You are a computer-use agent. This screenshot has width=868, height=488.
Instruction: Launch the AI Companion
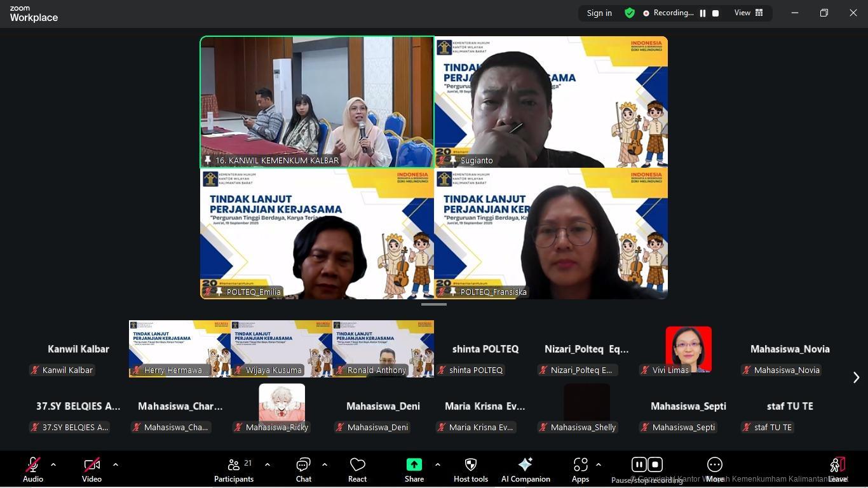tap(526, 470)
